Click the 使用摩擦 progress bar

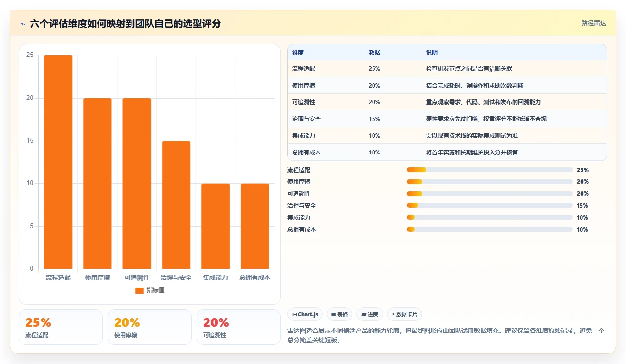click(x=490, y=182)
